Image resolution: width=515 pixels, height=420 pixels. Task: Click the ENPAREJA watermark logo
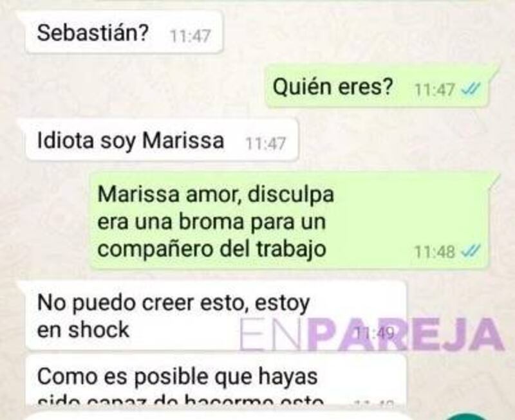click(x=372, y=334)
